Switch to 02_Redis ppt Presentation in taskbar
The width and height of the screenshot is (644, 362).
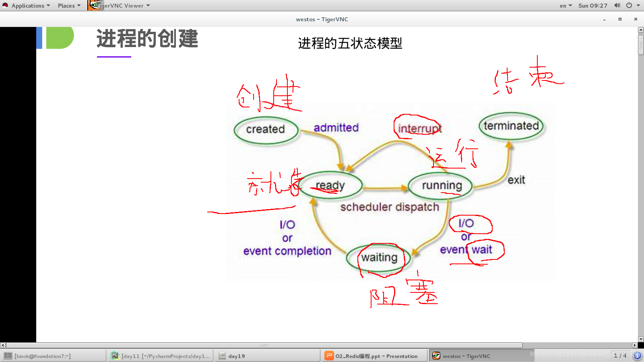click(374, 356)
